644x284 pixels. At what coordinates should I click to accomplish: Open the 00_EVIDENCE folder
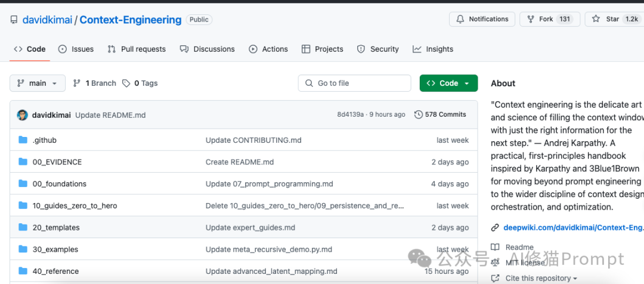(x=57, y=163)
